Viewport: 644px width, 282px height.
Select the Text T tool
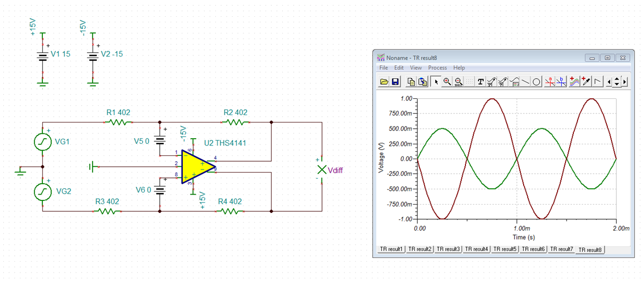pos(481,82)
